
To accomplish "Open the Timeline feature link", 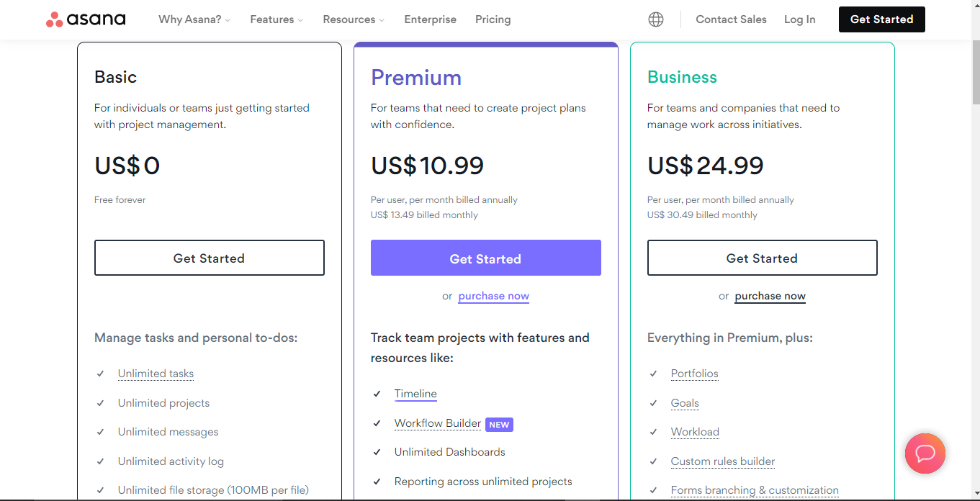I will coord(415,394).
